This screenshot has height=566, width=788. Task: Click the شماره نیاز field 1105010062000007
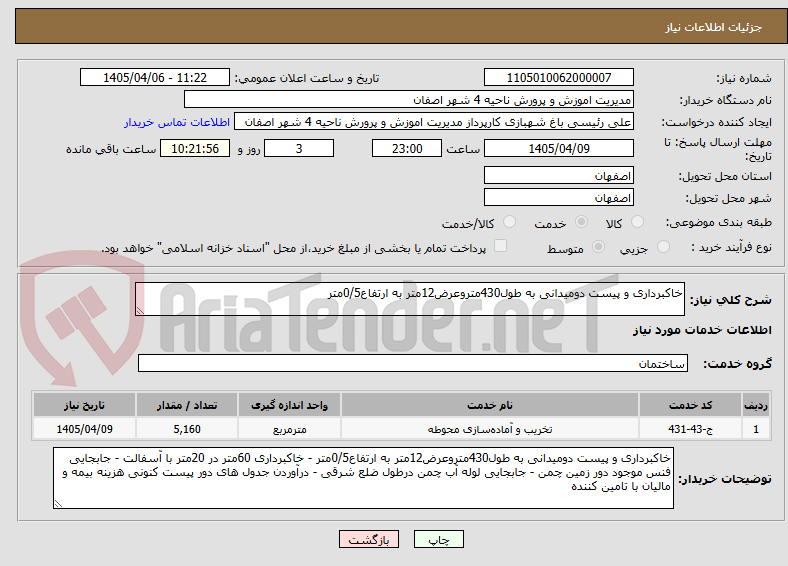pyautogui.click(x=559, y=77)
